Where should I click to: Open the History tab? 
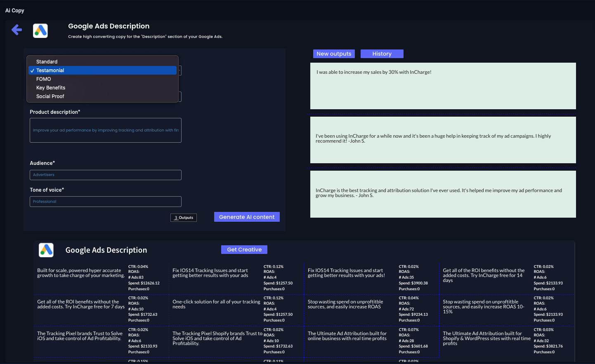(382, 54)
